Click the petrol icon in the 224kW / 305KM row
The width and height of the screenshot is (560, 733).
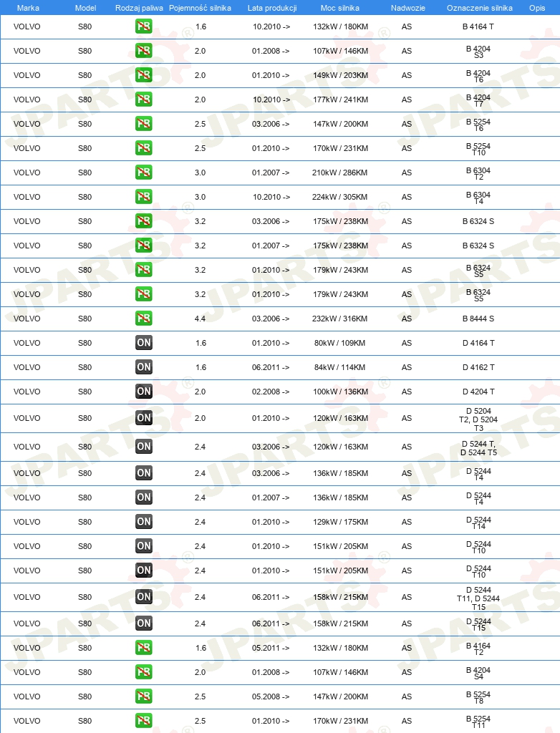pos(144,197)
